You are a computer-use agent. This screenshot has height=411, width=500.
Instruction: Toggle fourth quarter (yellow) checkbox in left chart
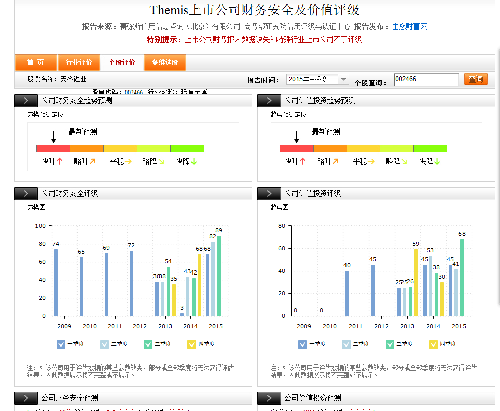191,344
